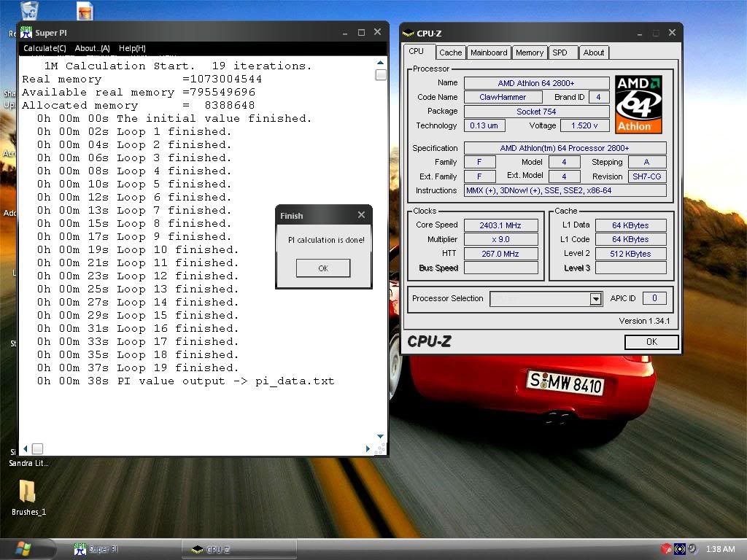747x560 pixels.
Task: Click the CPU-Z title bar icon
Action: click(x=409, y=34)
